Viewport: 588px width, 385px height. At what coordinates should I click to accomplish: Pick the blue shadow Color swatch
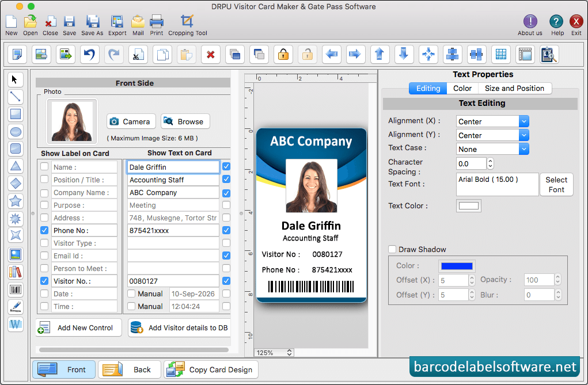coord(457,266)
